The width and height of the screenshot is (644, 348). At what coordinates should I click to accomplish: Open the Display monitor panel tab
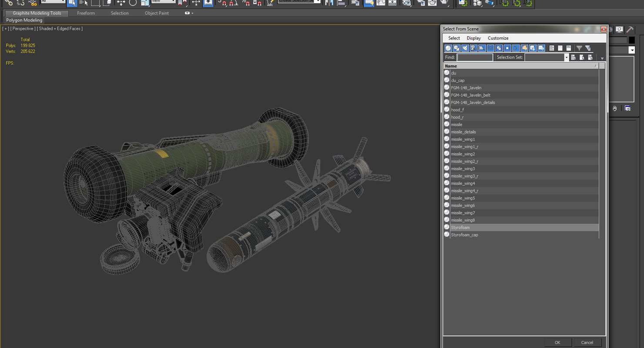click(x=620, y=29)
